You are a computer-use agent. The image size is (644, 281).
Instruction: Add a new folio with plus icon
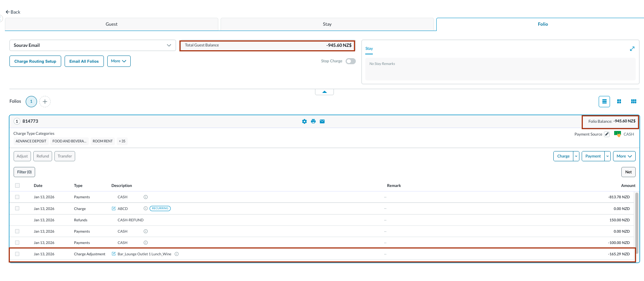coord(45,102)
